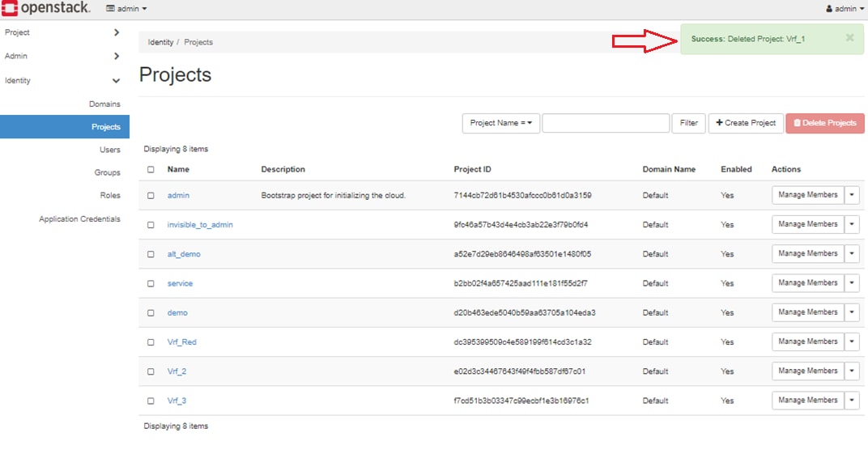Open the admin project selector dropdown
The image size is (868, 458).
126,8
